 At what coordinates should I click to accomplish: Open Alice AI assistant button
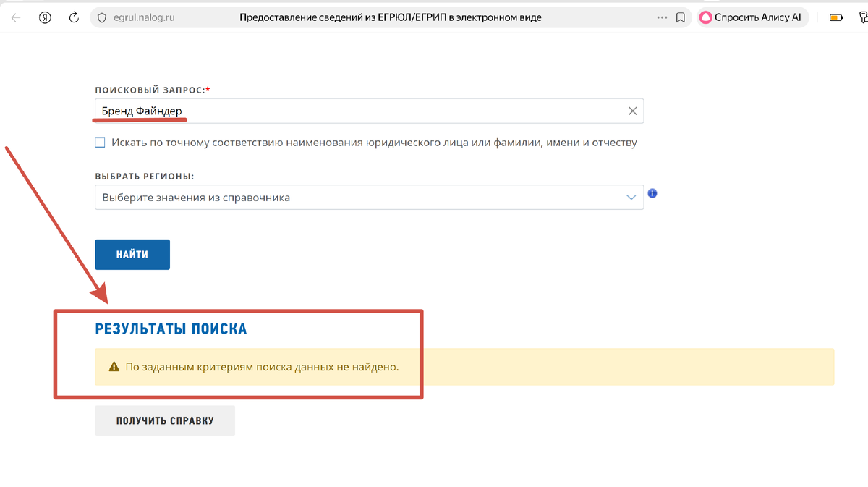click(752, 17)
